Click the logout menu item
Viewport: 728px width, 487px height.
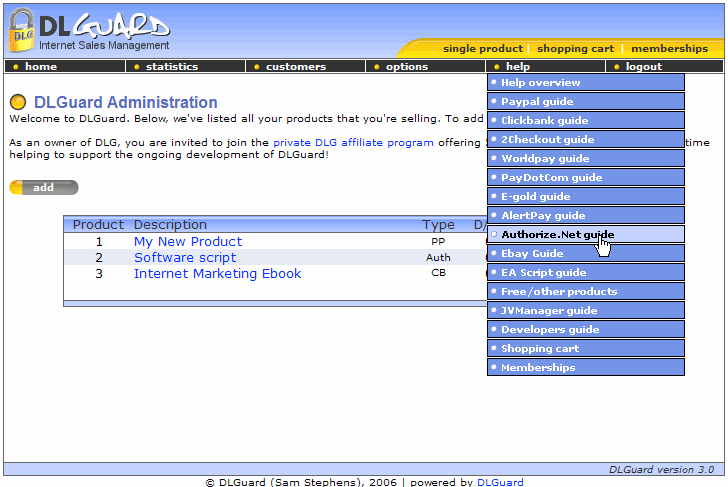coord(665,66)
